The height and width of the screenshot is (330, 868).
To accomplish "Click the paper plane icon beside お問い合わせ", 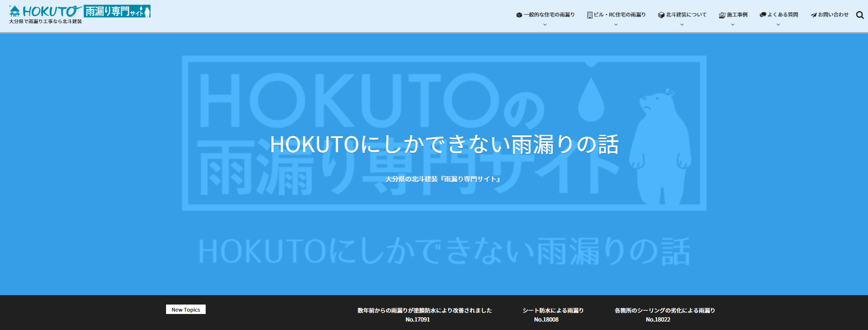I will 814,15.
